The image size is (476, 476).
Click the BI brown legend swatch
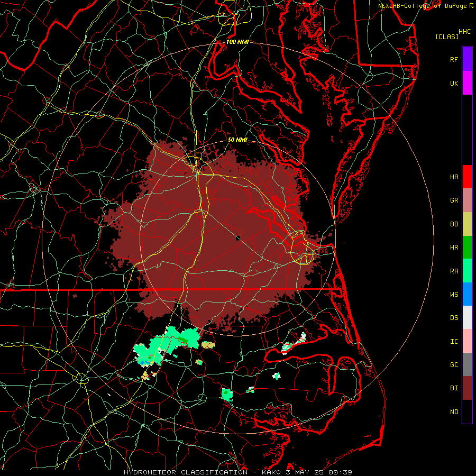pos(467,388)
